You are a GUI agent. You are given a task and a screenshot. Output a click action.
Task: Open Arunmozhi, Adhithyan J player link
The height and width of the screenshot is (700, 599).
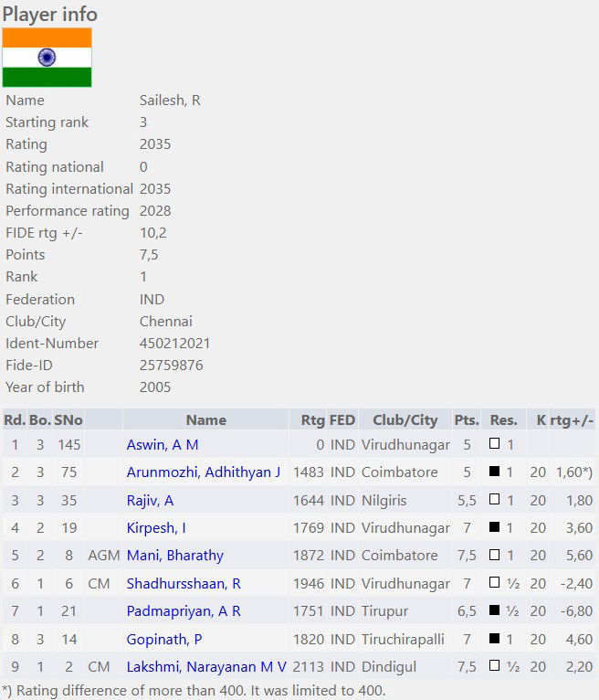[x=203, y=472]
